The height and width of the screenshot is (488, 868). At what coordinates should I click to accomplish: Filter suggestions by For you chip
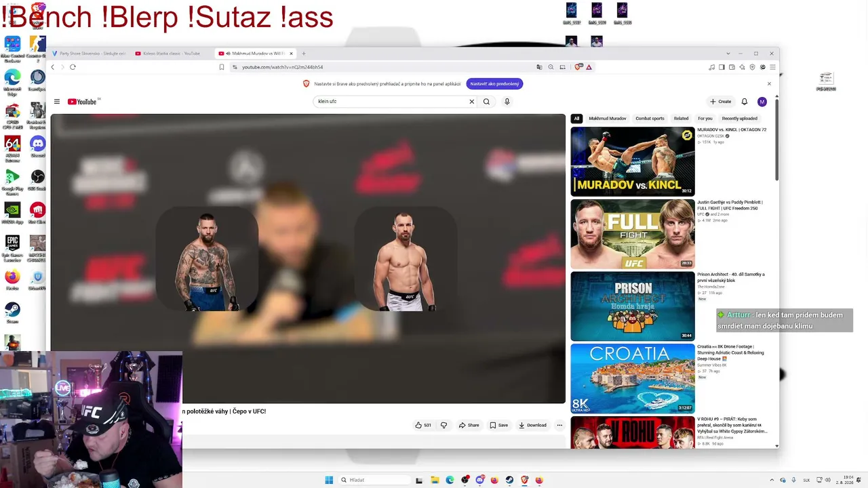click(705, 119)
